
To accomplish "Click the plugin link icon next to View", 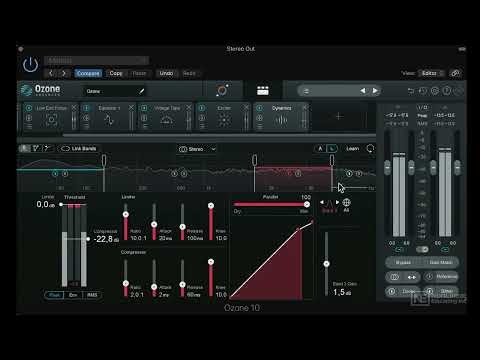I will tap(455, 73).
